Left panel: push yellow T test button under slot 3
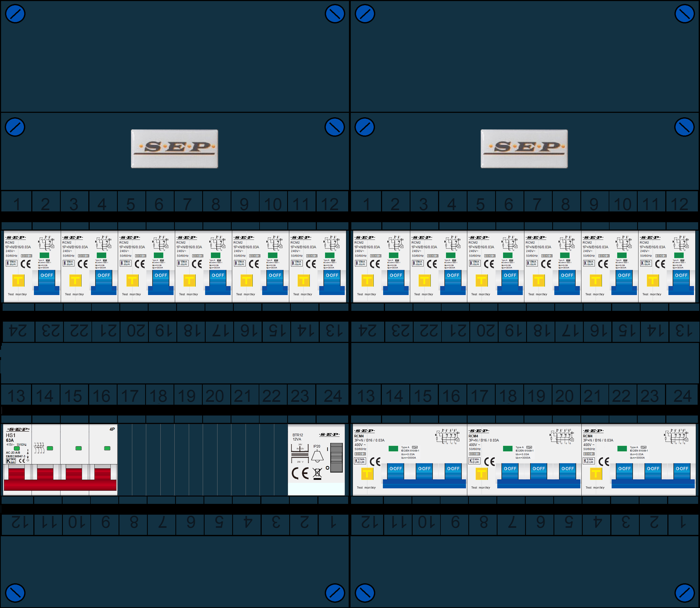700x608 pixels. [75, 281]
